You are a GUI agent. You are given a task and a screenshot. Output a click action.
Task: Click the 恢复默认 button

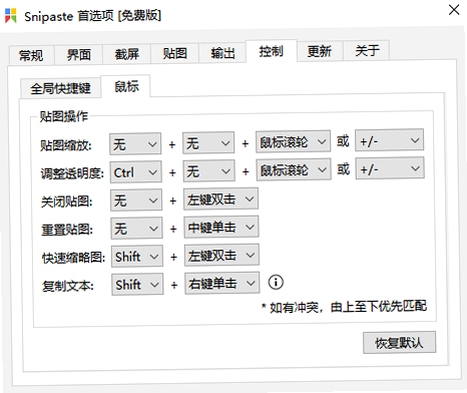(399, 342)
